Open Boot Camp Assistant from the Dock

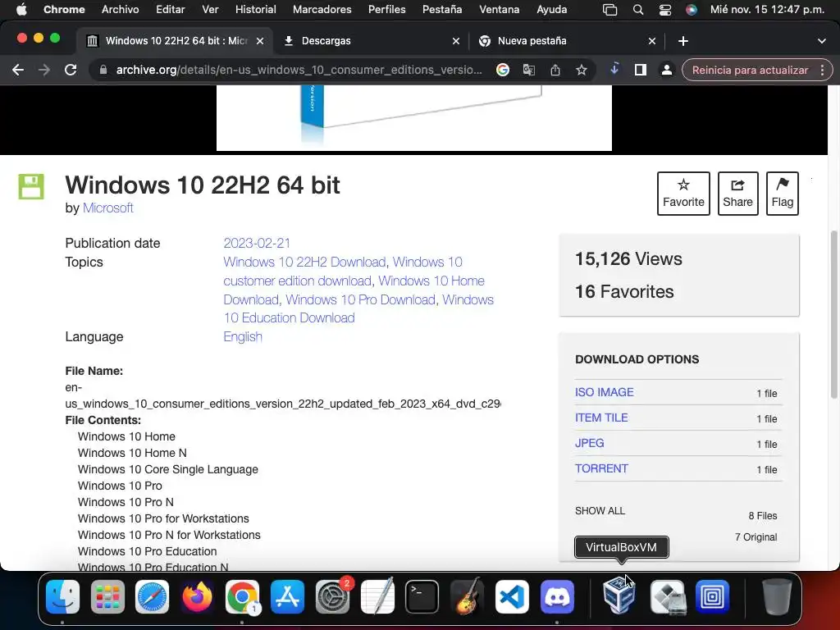click(x=668, y=597)
